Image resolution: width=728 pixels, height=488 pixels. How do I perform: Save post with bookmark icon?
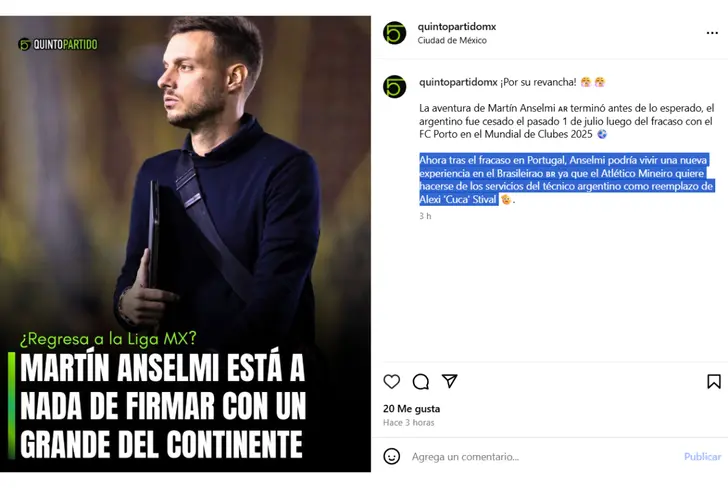coord(714,381)
